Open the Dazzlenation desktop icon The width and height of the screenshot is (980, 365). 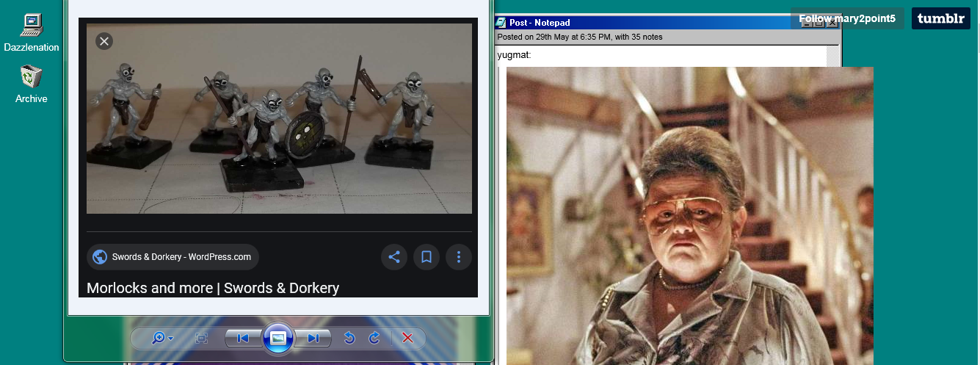[32, 33]
